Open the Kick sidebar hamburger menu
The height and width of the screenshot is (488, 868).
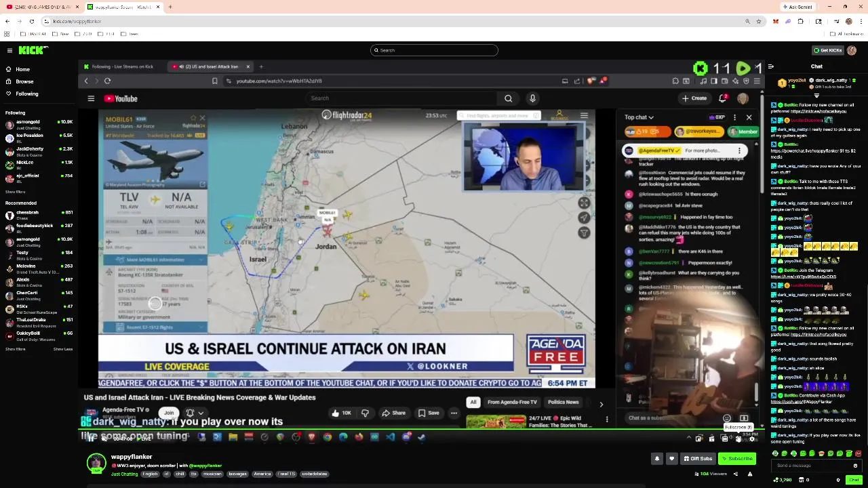pyautogui.click(x=9, y=50)
